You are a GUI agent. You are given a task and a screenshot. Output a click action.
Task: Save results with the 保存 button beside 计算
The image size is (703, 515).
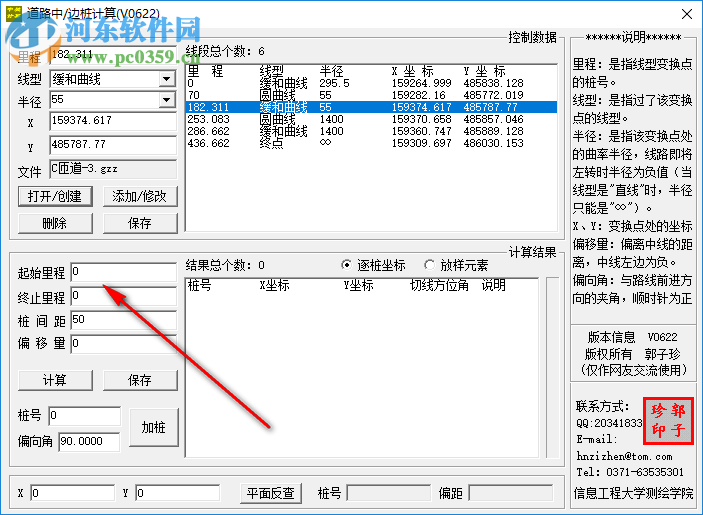point(140,380)
